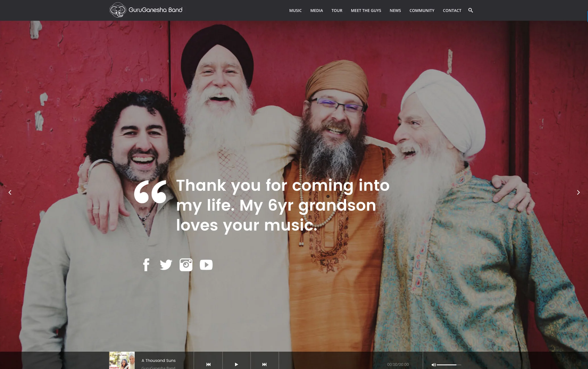Open the Instagram camera icon

coord(186,265)
